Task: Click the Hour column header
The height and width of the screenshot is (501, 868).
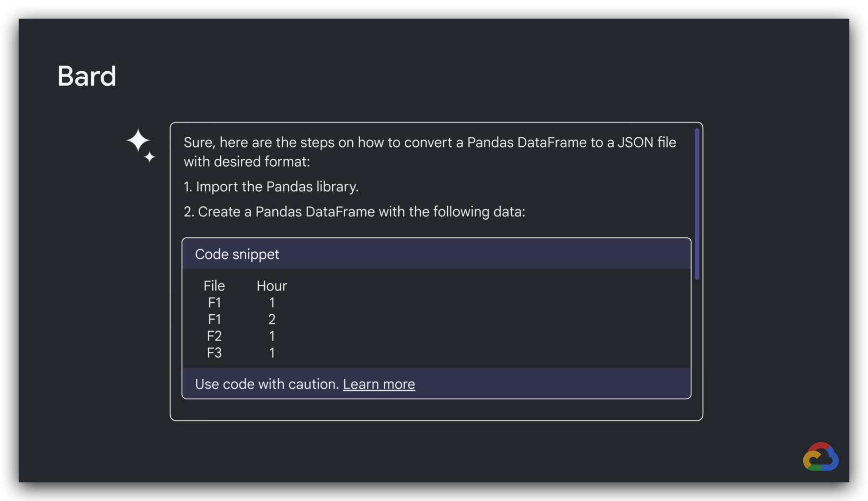Action: (x=272, y=286)
